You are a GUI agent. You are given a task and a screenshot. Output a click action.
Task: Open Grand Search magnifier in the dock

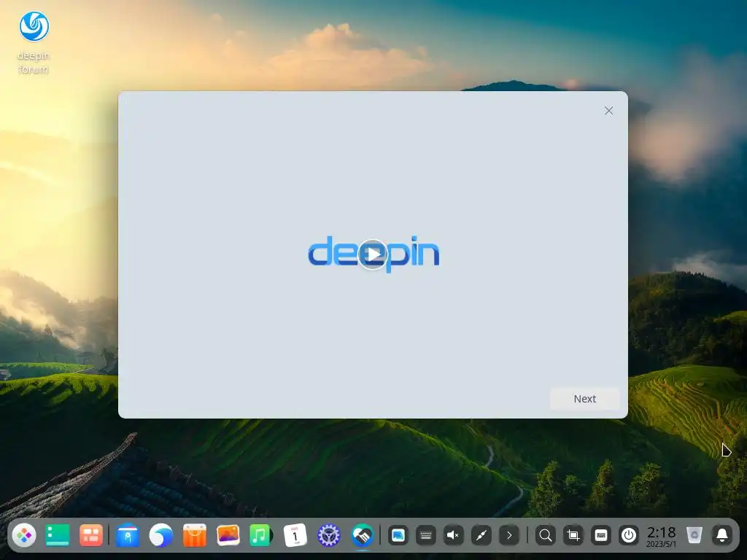[x=546, y=536]
